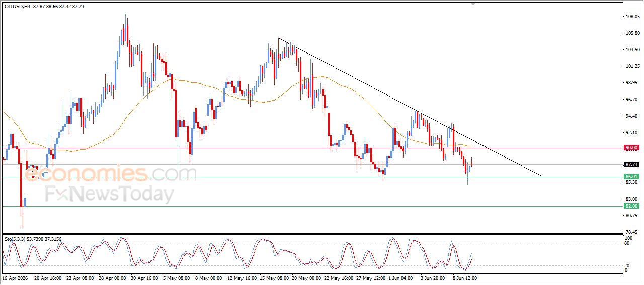Click the 85.30 price axis value

coord(632,182)
